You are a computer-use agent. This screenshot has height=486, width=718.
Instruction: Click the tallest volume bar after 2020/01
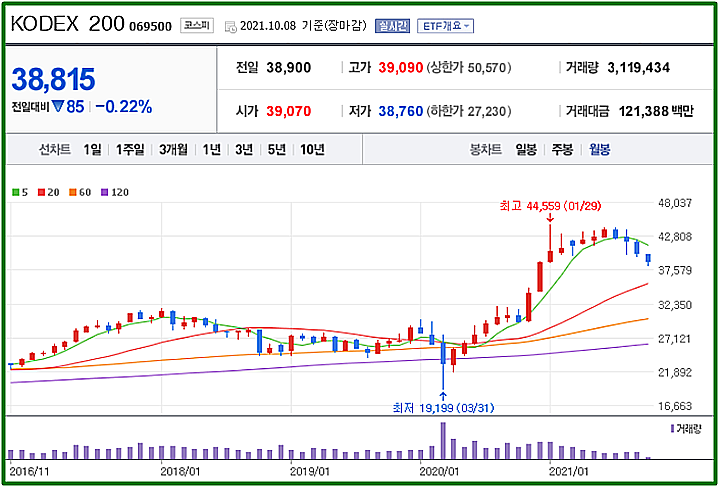click(x=443, y=440)
